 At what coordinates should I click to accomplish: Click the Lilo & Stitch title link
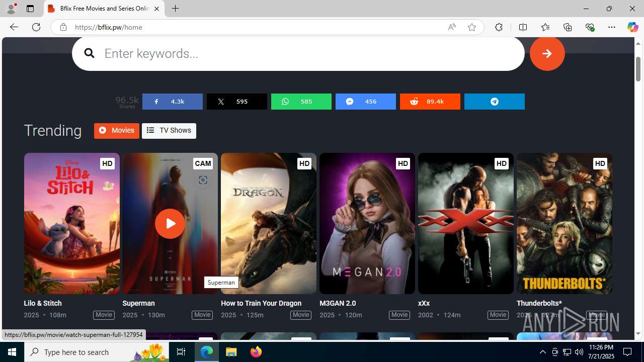point(43,303)
